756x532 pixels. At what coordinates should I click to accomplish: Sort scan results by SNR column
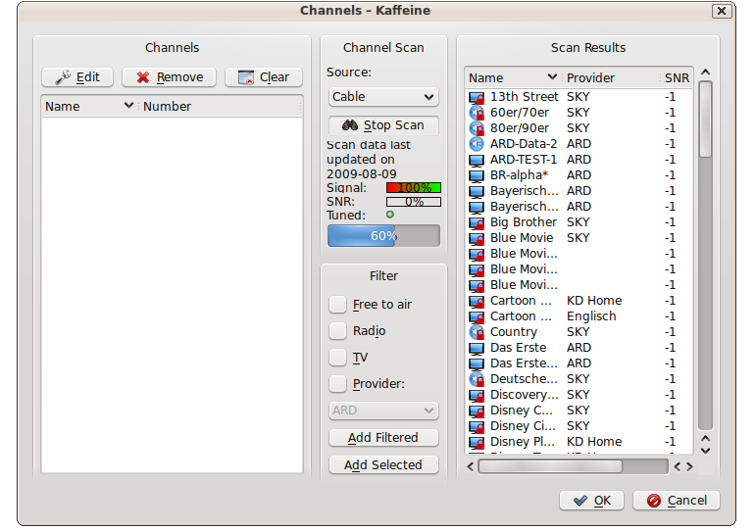677,78
